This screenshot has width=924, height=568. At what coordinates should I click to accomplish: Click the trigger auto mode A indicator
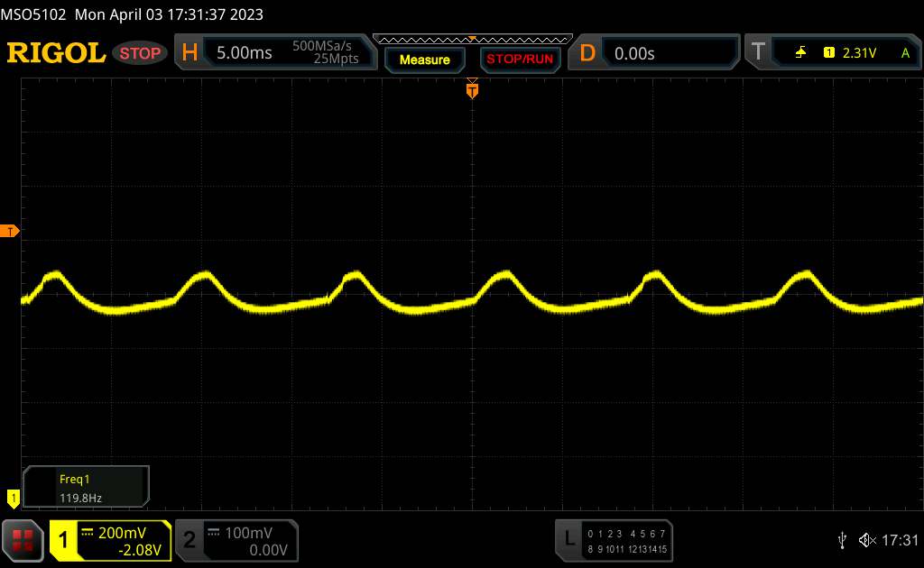[x=906, y=53]
